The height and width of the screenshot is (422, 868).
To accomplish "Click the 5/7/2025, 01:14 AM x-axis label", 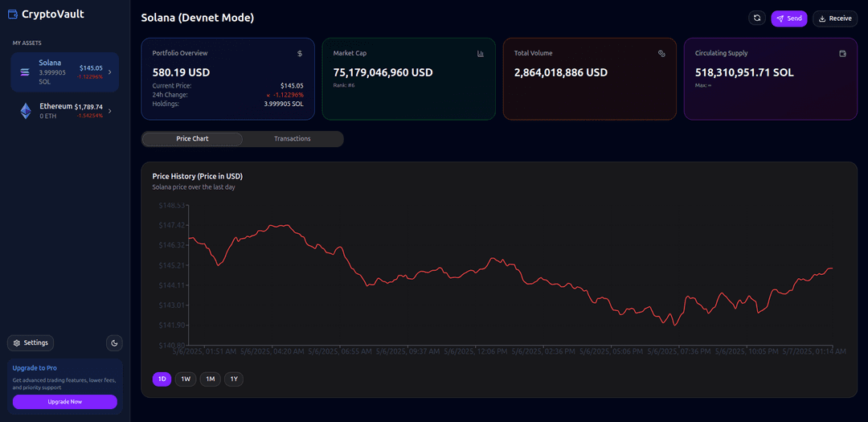I will [815, 352].
